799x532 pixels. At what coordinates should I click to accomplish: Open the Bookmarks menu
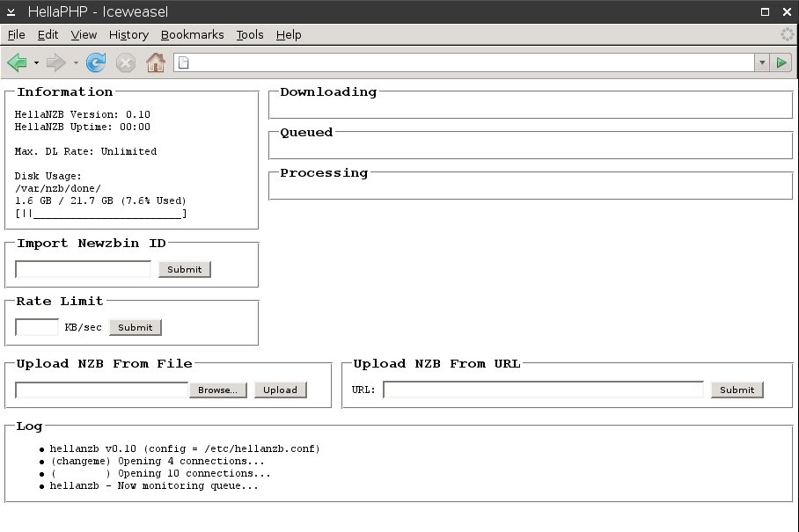(x=192, y=34)
